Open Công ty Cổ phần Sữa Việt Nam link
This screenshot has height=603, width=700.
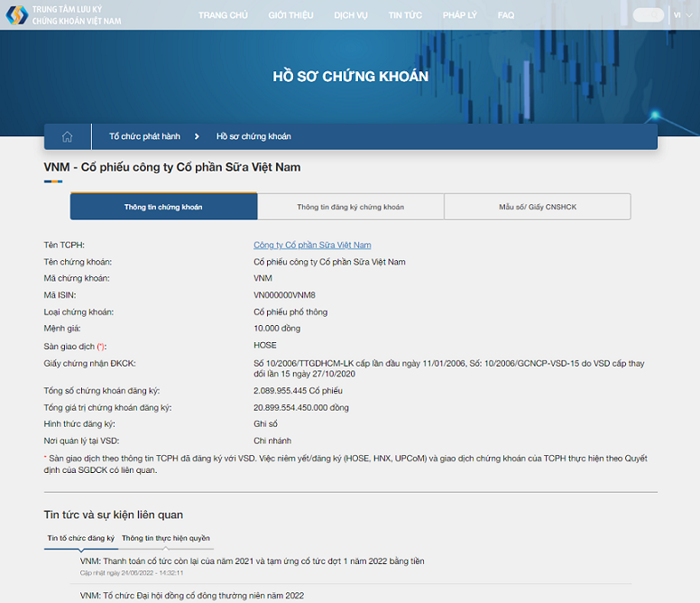coord(312,245)
